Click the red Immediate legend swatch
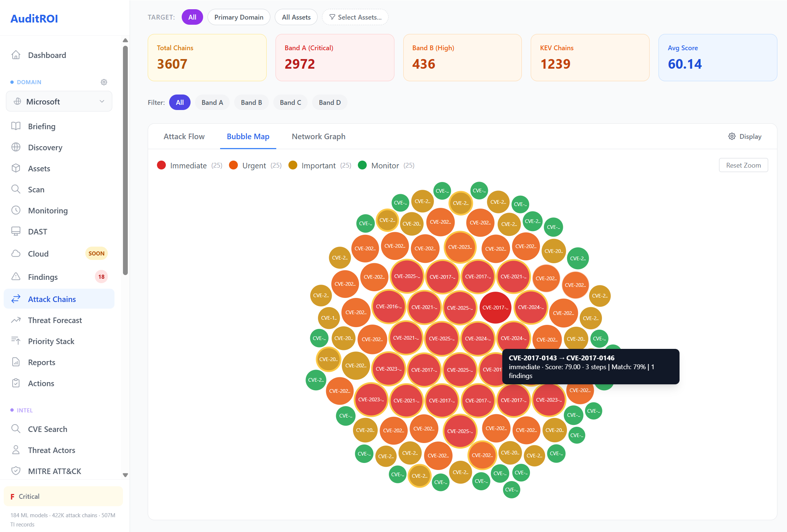787x532 pixels. 161,165
